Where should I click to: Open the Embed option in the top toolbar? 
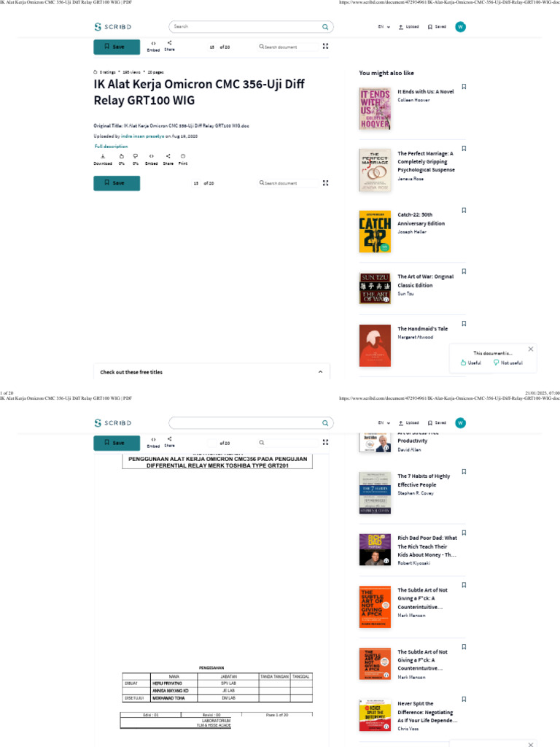click(153, 46)
